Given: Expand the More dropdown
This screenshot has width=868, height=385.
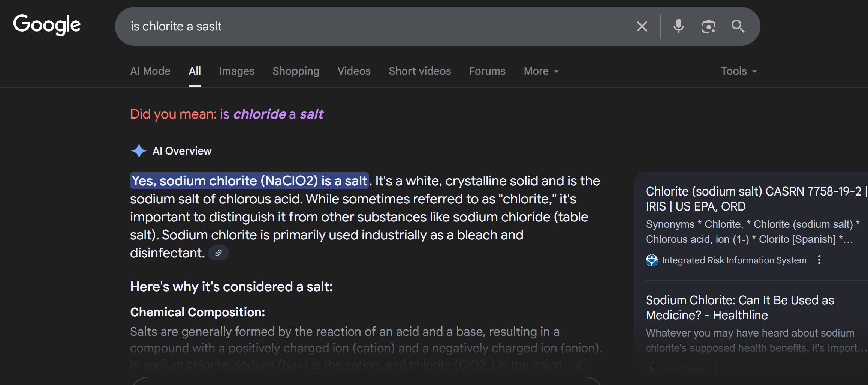Looking at the screenshot, I should point(541,71).
